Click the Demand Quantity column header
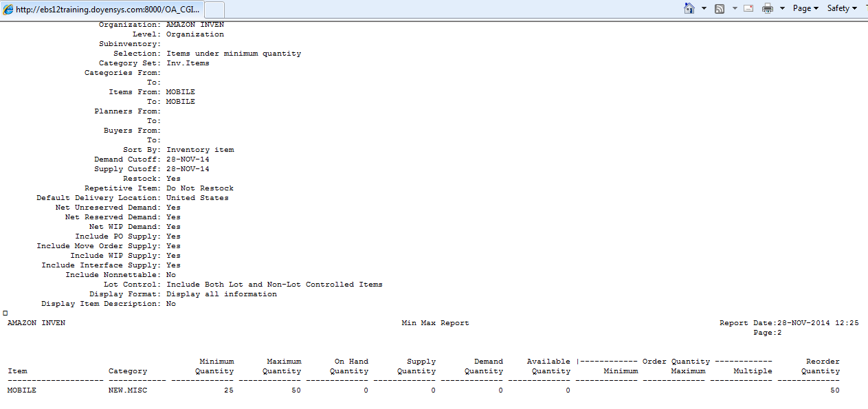This screenshot has width=868, height=409. 484,366
